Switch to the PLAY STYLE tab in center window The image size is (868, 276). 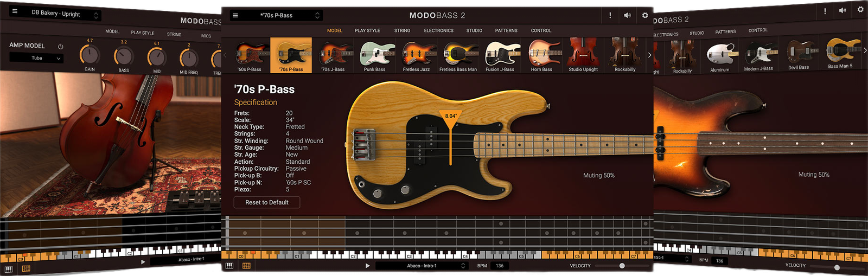click(367, 30)
